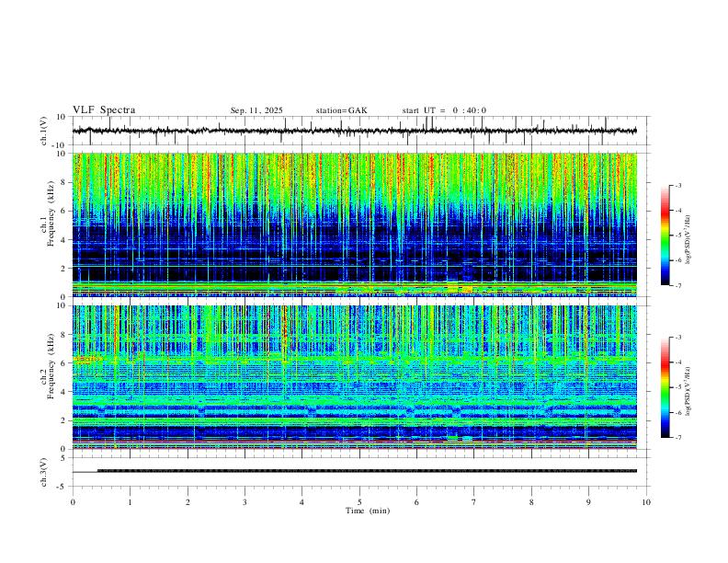This screenshot has height=563, width=728.
Task: Click time axis tick label "0"
Action: 73,502
